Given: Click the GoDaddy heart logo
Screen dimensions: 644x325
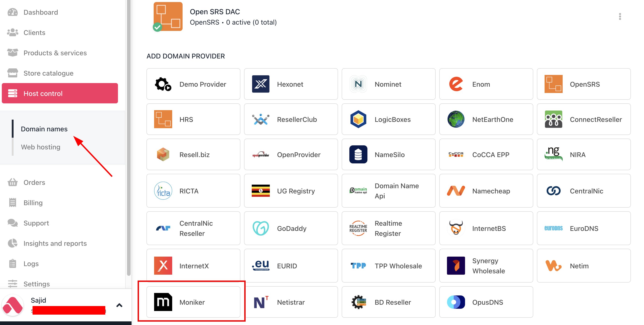Looking at the screenshot, I should tap(261, 228).
